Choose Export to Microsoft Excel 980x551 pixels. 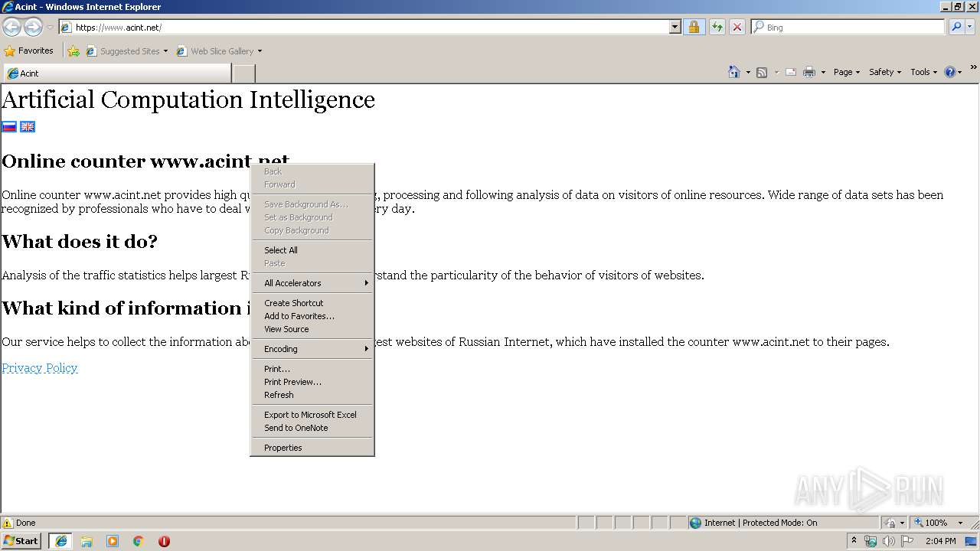312,415
